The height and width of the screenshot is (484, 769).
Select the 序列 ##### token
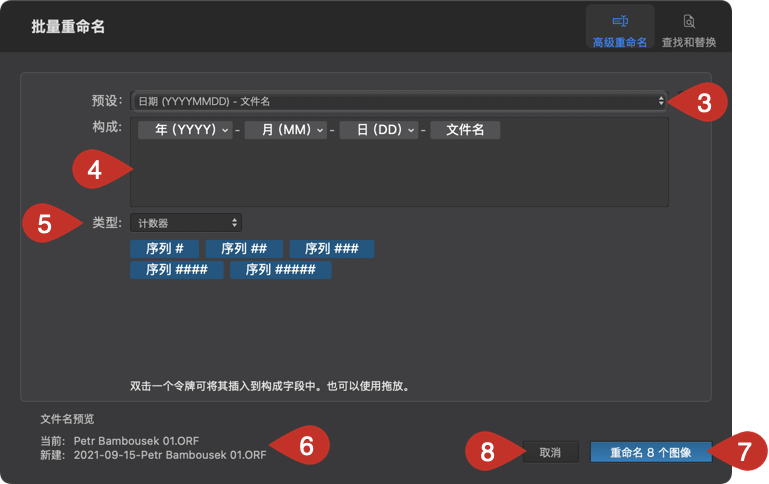[x=281, y=270]
